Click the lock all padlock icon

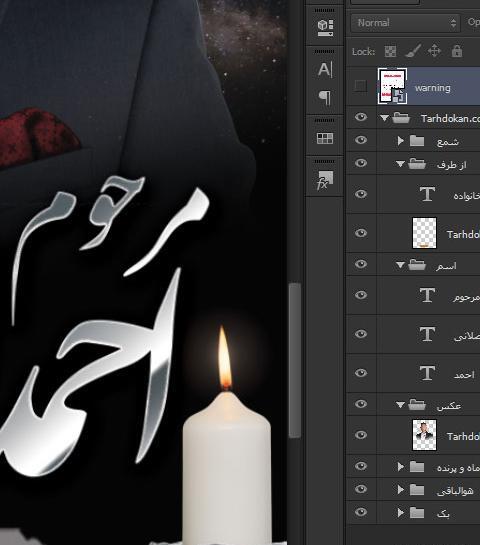point(457,51)
